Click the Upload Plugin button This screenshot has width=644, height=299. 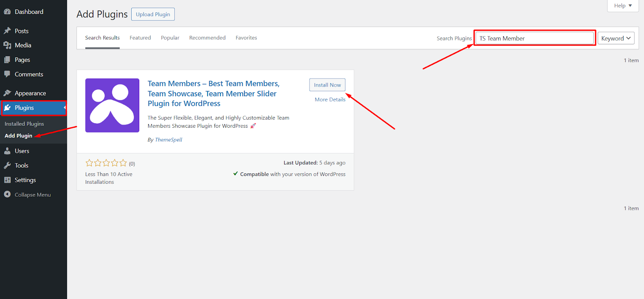153,14
